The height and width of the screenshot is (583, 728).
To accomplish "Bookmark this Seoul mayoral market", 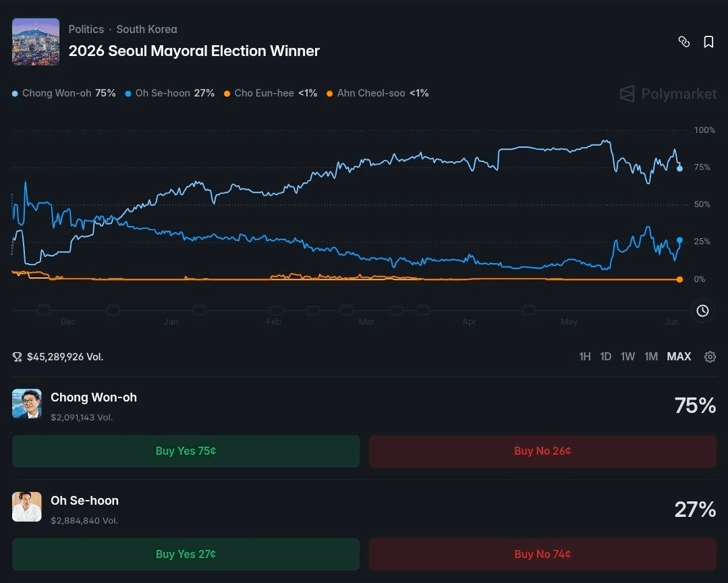I will (x=708, y=42).
